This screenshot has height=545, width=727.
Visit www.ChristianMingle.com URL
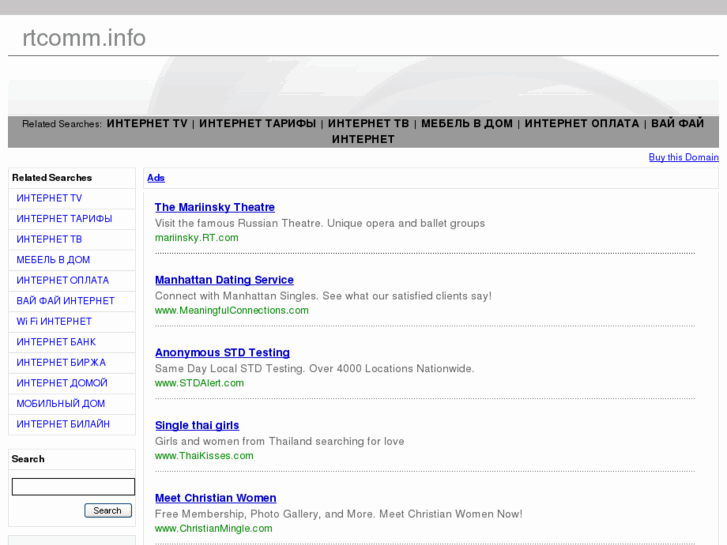[214, 528]
